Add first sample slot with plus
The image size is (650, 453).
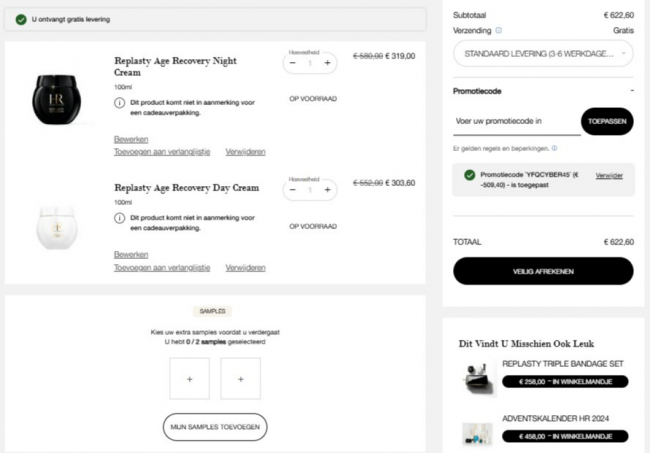click(x=189, y=379)
